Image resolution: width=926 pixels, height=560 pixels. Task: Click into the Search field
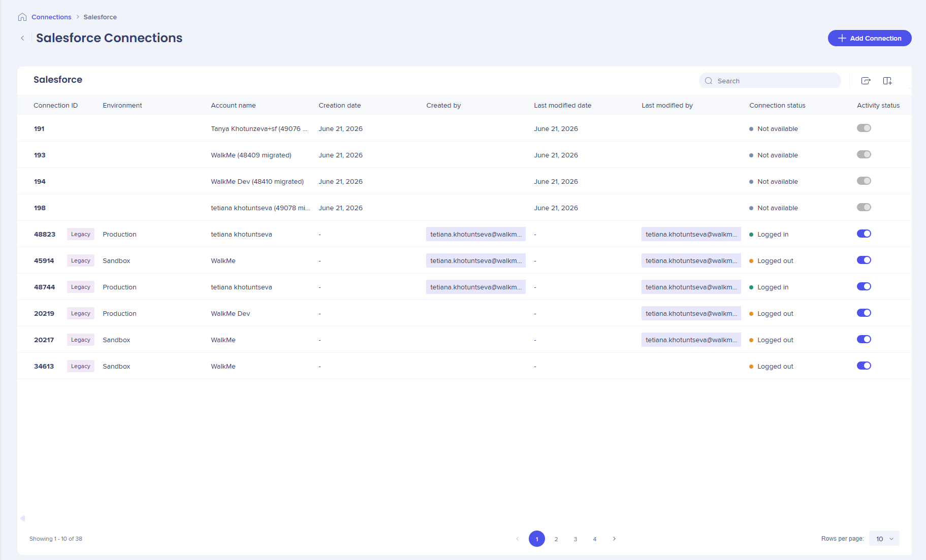click(x=770, y=81)
